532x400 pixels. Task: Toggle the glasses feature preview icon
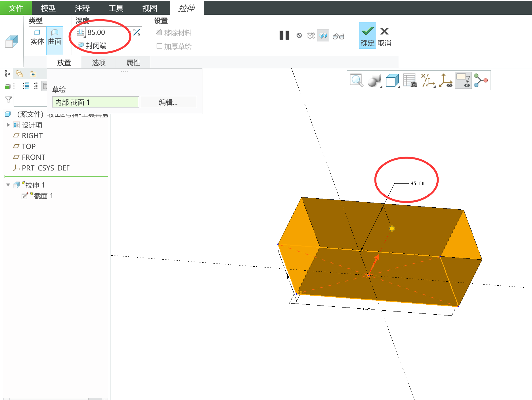(338, 36)
